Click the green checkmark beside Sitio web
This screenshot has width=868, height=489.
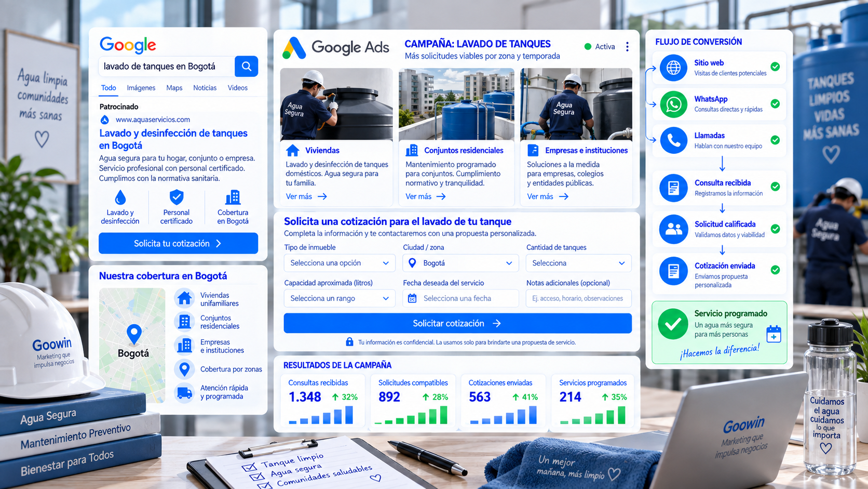(775, 67)
